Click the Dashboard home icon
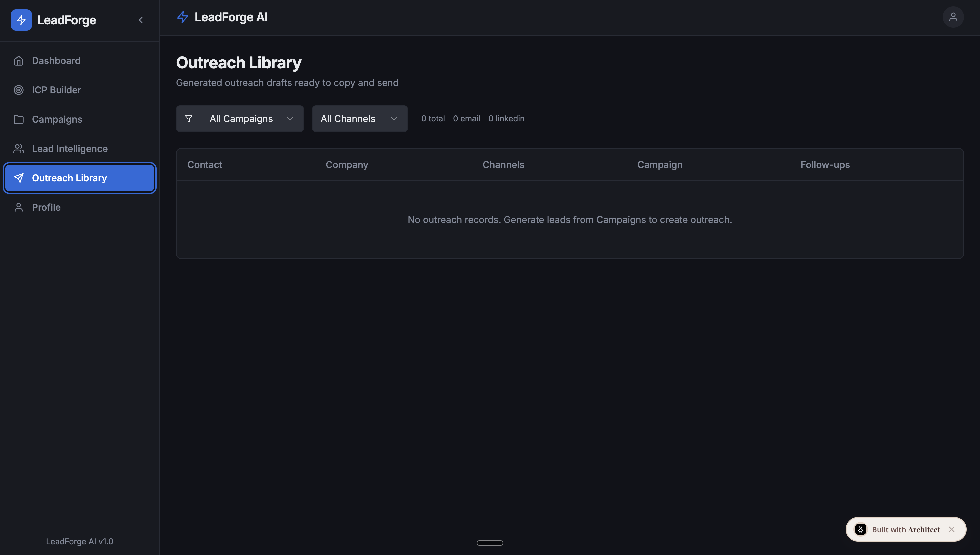This screenshot has height=555, width=980. point(18,61)
